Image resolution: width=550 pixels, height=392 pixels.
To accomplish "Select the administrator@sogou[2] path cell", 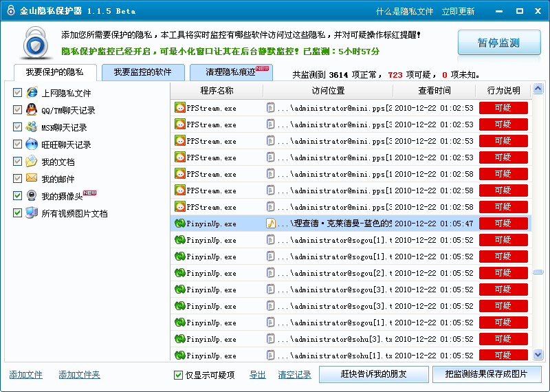I will click(328, 272).
